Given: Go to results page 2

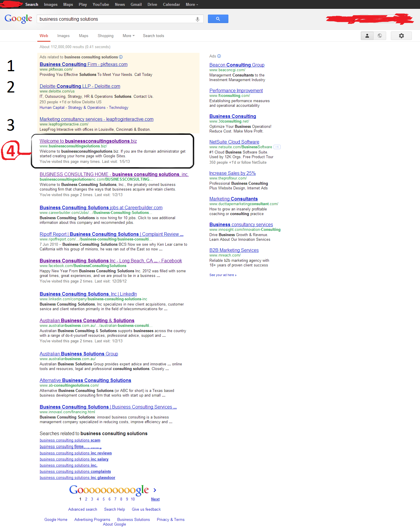Looking at the screenshot, I should pyautogui.click(x=86, y=499).
